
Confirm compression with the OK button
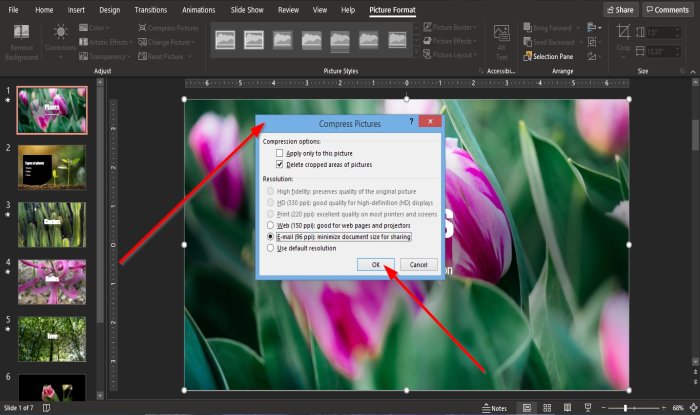(x=377, y=265)
